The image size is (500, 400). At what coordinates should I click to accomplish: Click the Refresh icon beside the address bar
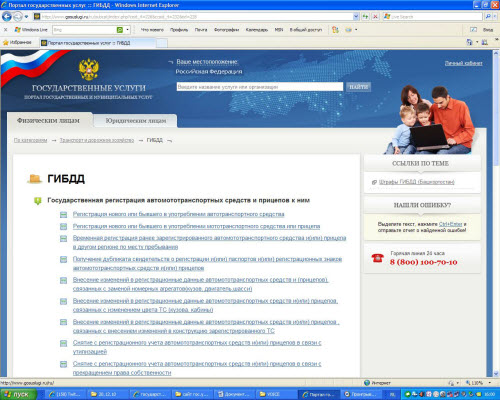tap(366, 16)
